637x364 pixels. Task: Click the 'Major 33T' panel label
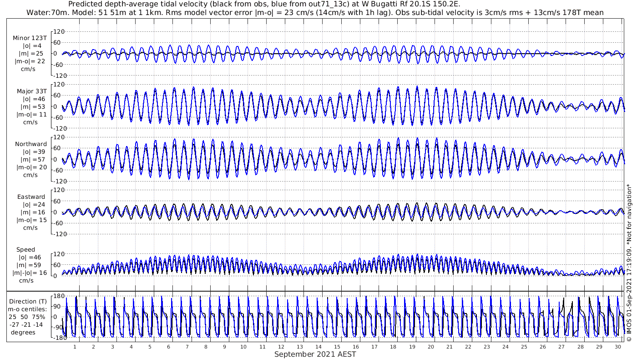[32, 91]
